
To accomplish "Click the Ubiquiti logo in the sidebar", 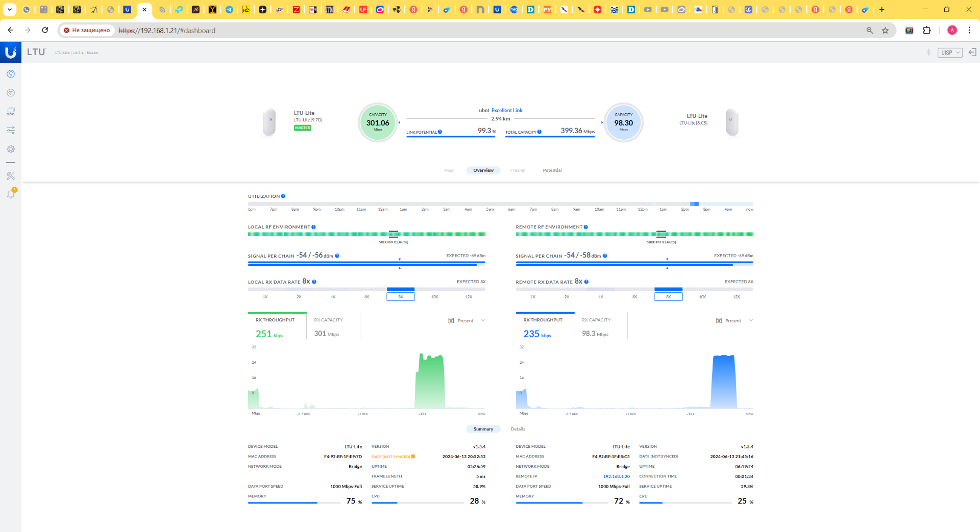I will (11, 53).
